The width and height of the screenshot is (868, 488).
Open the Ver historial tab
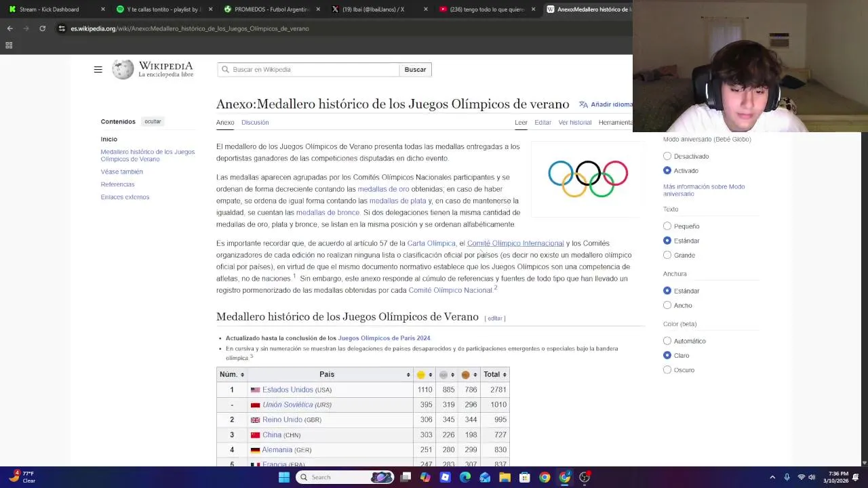click(575, 123)
